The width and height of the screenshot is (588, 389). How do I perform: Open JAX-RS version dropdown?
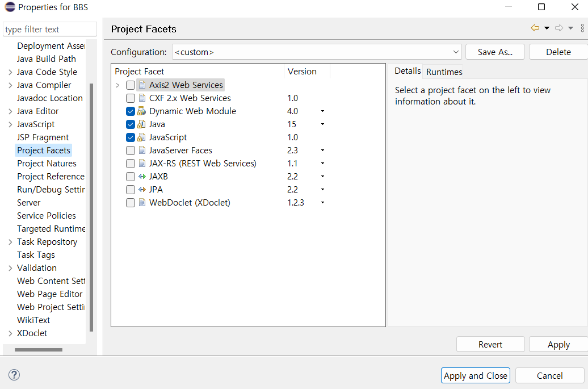pos(322,164)
